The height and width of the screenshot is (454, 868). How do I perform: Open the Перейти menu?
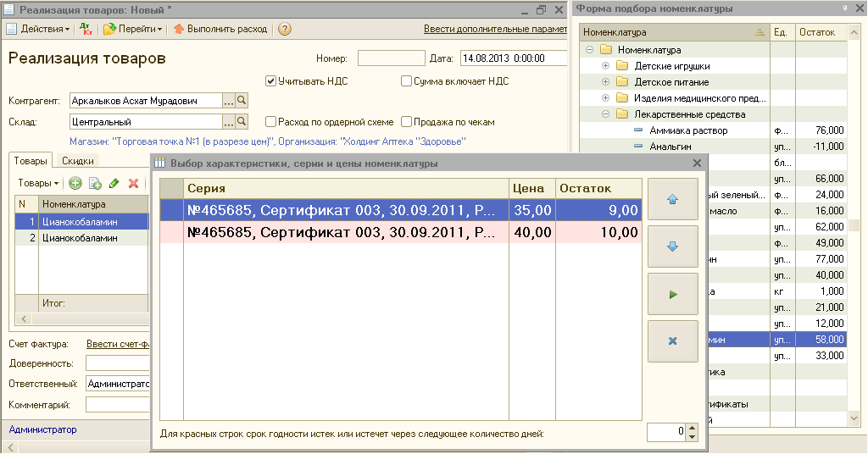click(x=133, y=29)
